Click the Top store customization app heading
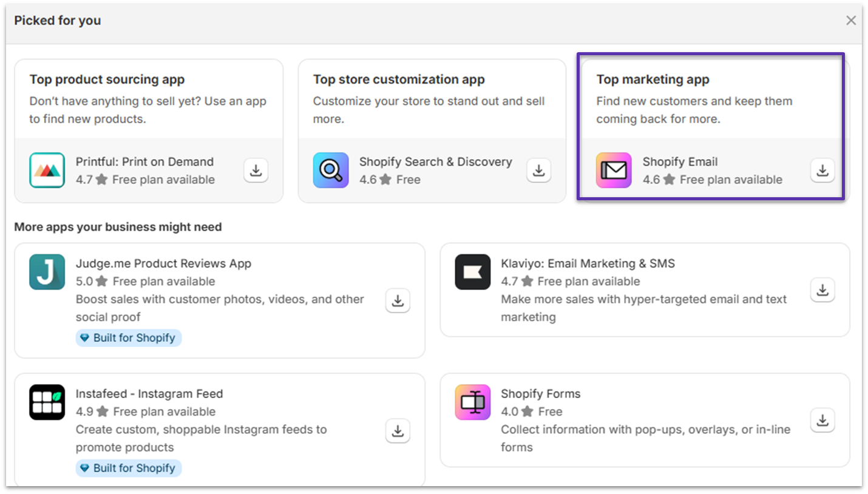 pyautogui.click(x=399, y=80)
